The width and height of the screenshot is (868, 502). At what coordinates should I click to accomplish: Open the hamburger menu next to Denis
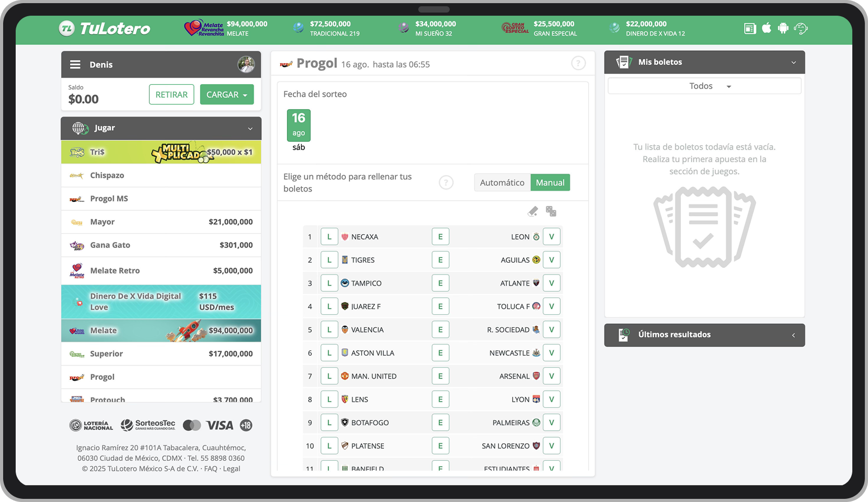(x=75, y=64)
